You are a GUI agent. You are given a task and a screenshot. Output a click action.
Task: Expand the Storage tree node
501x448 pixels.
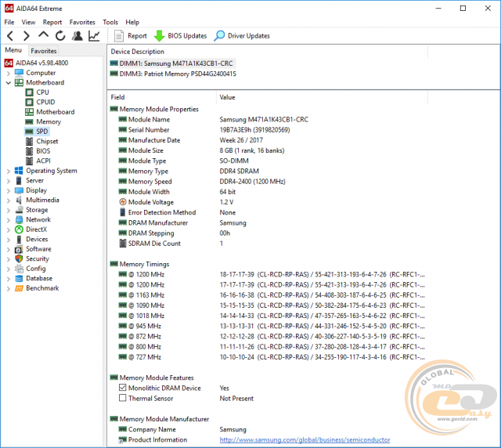click(9, 211)
